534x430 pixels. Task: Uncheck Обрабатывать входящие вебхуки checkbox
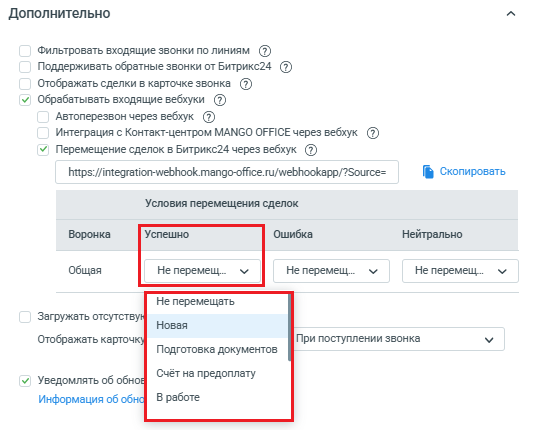pyautogui.click(x=25, y=100)
